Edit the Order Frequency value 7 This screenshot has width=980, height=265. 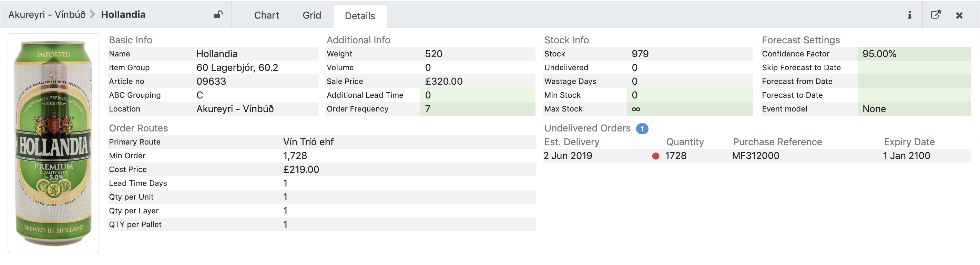[478, 109]
